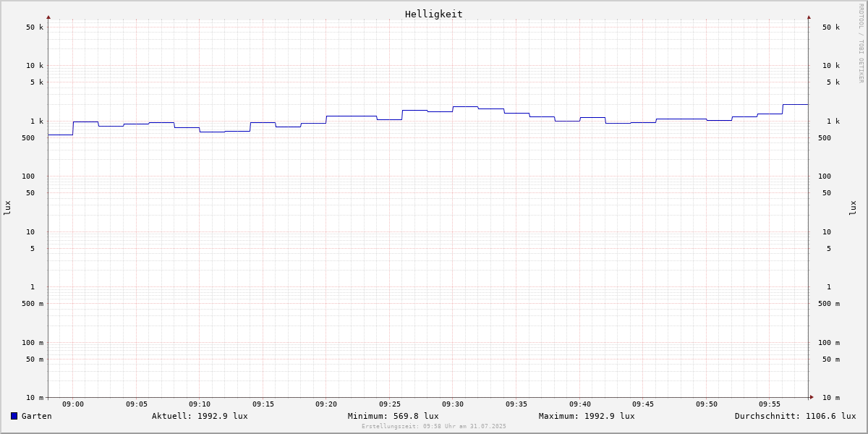Click the blue Garten legend color swatch

click(14, 416)
